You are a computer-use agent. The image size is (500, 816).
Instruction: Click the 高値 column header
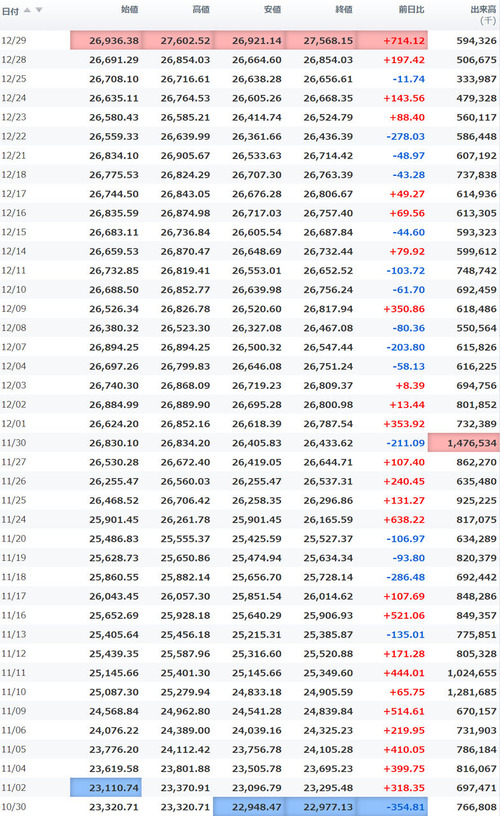(x=201, y=9)
